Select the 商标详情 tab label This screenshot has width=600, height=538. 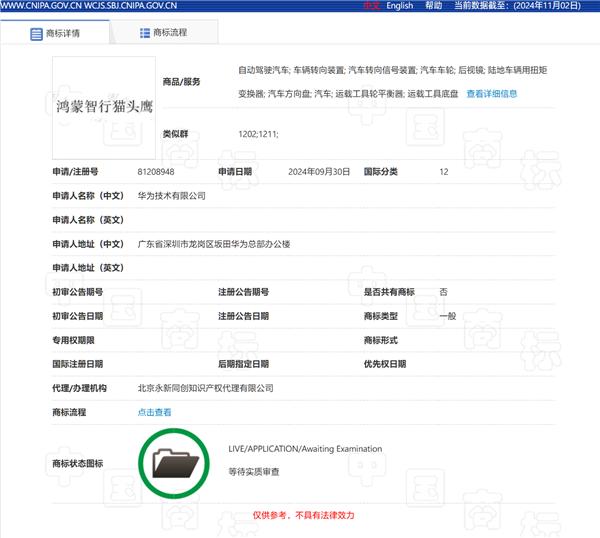click(x=63, y=33)
